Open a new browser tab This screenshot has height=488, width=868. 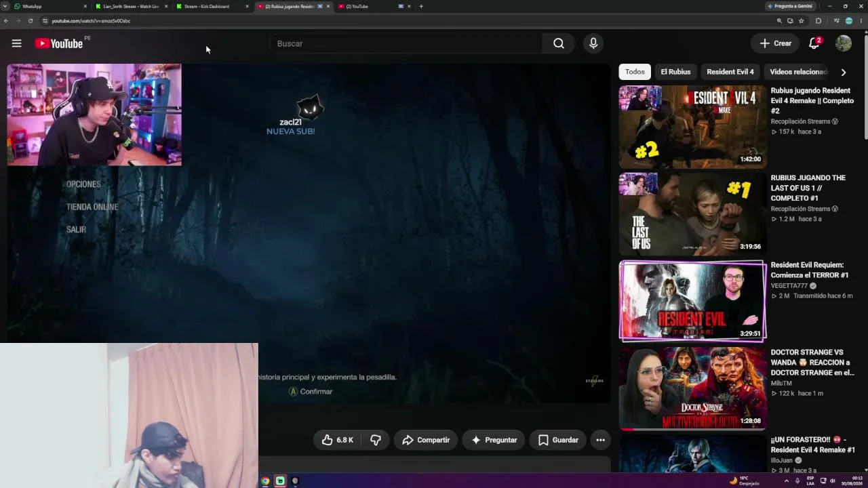[421, 6]
